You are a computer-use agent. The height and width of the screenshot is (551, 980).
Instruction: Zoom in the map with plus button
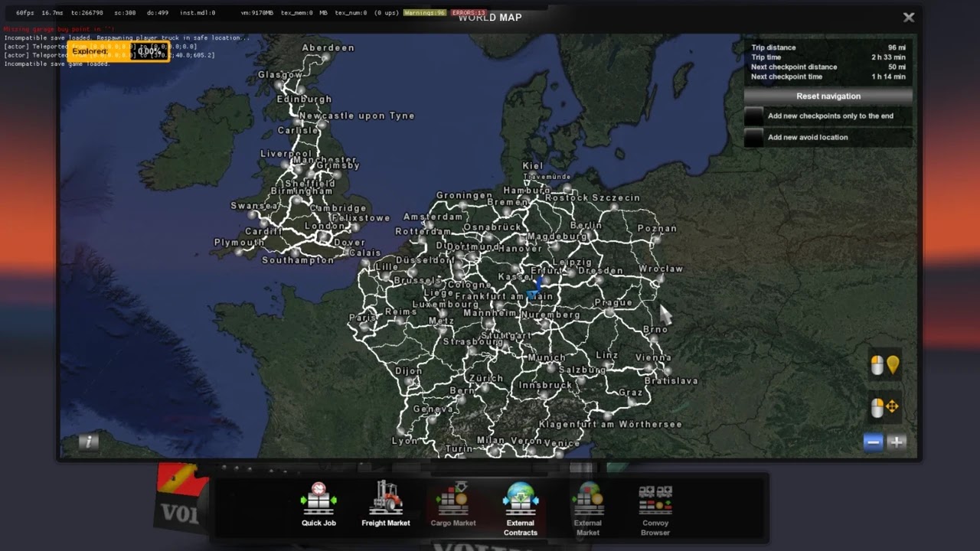click(897, 442)
